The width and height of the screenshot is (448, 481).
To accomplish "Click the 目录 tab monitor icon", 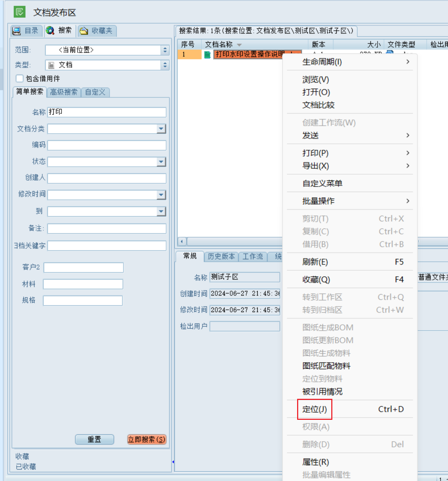I will tap(16, 31).
